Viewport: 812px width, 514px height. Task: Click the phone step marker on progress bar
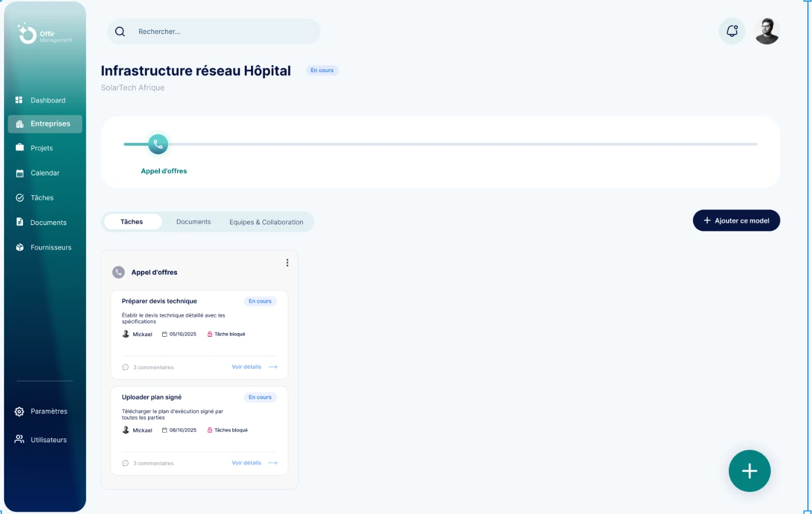(158, 144)
